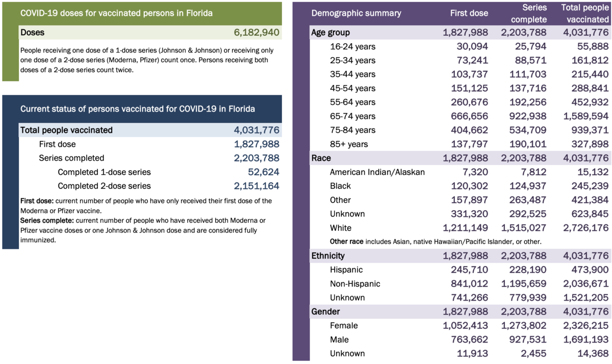
Task: Click the Doses total value 6,182,940
Action: point(256,33)
